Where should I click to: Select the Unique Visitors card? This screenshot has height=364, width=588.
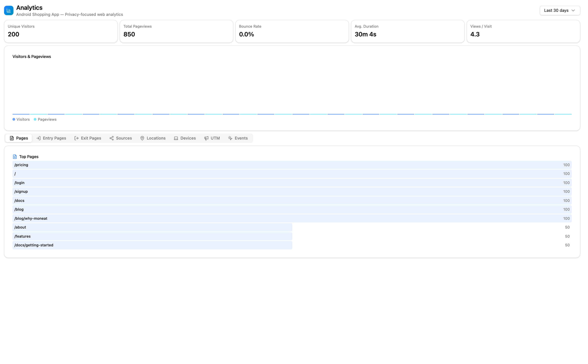coord(61,31)
